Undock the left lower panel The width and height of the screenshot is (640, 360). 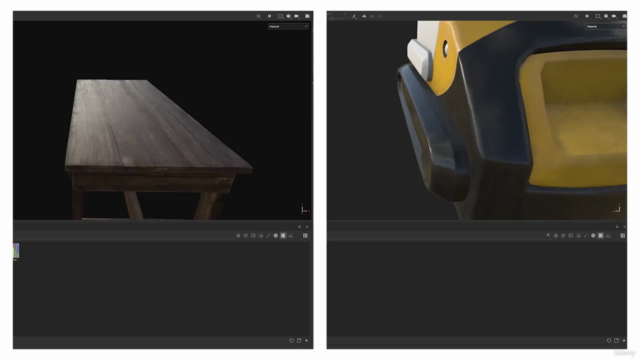pyautogui.click(x=300, y=227)
